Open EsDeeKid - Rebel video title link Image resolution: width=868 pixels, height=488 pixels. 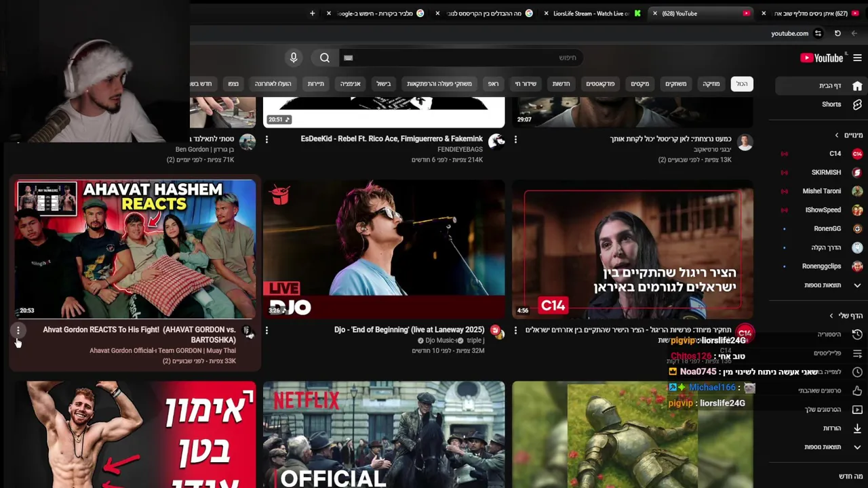point(392,139)
